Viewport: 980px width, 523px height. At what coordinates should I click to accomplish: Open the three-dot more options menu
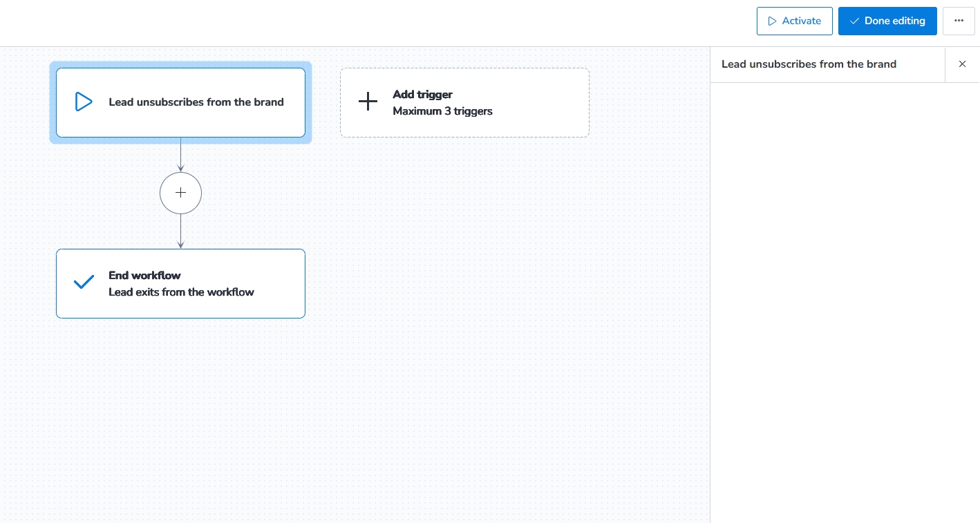pos(959,21)
